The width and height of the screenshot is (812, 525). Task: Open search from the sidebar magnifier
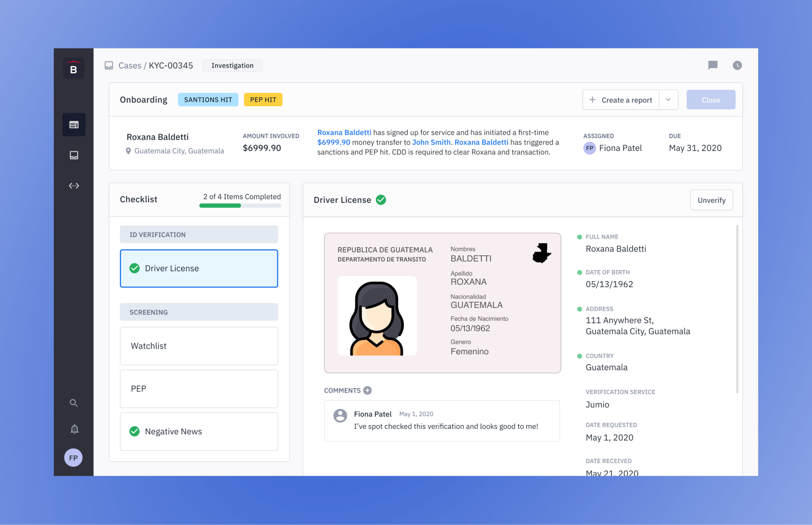tap(74, 403)
